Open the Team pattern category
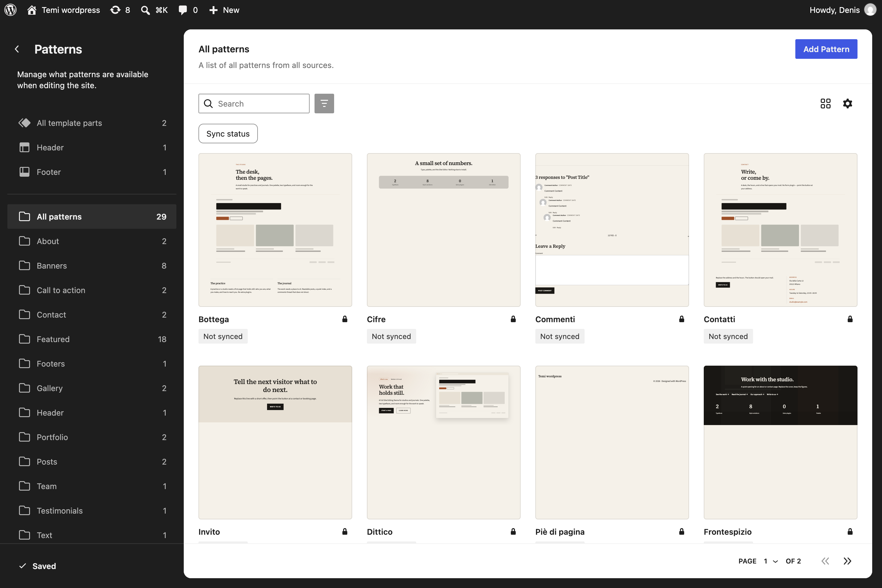 tap(92, 486)
